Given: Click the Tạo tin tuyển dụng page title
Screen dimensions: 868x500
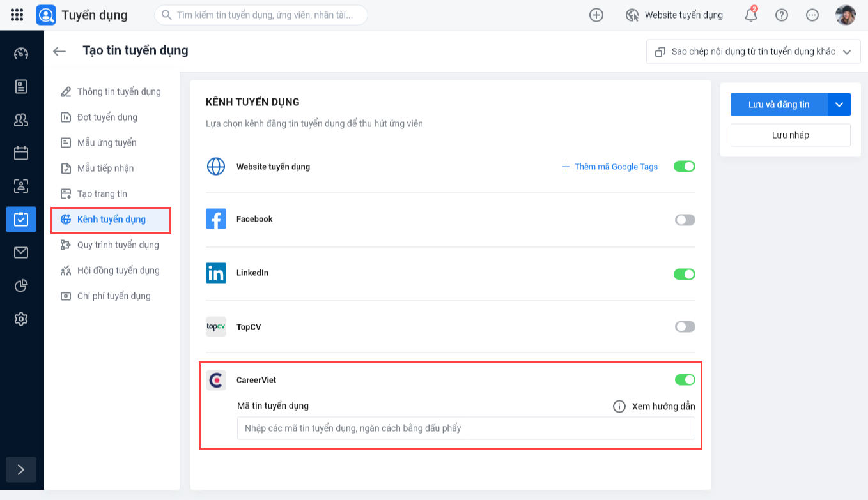Looking at the screenshot, I should (136, 50).
